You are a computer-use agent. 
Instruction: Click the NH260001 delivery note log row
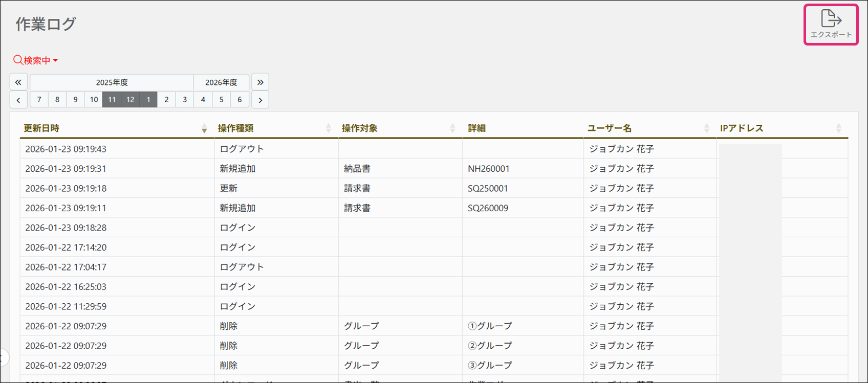coord(488,169)
